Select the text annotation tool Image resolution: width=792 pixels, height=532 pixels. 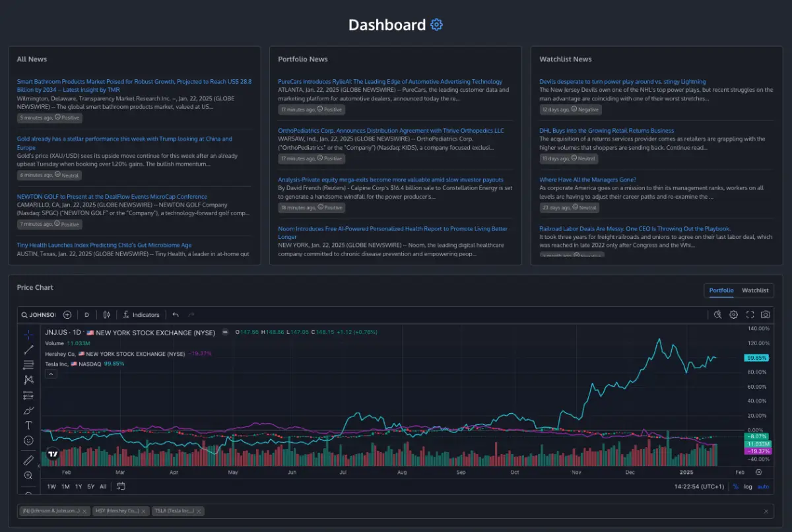pos(28,426)
